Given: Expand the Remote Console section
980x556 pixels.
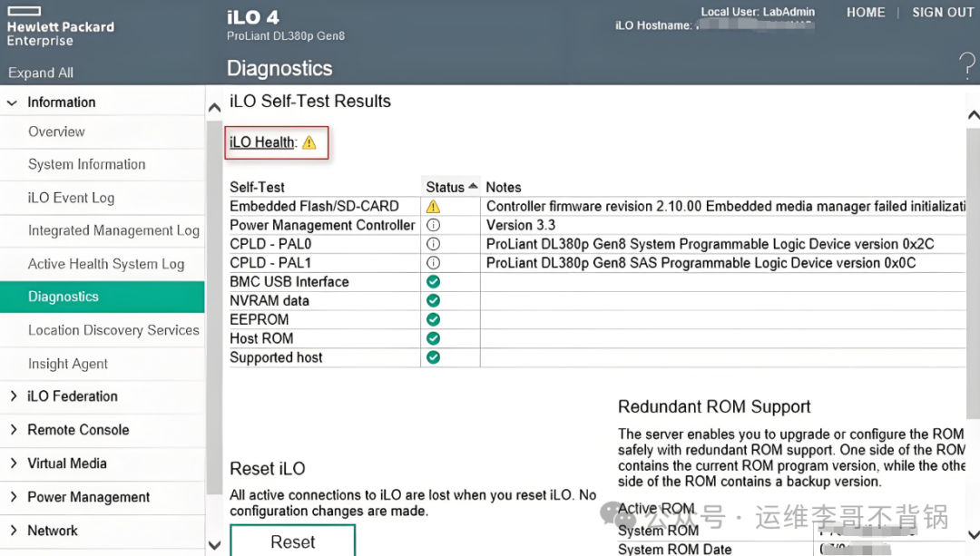Looking at the screenshot, I should point(13,430).
